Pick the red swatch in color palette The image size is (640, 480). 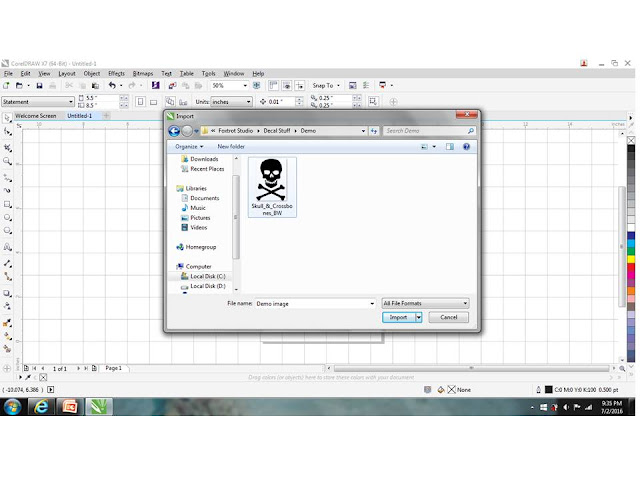click(x=631, y=268)
